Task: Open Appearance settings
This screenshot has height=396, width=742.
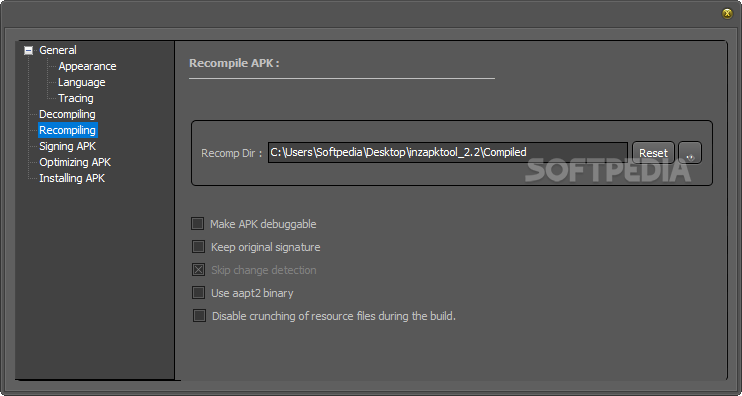Action: point(87,66)
